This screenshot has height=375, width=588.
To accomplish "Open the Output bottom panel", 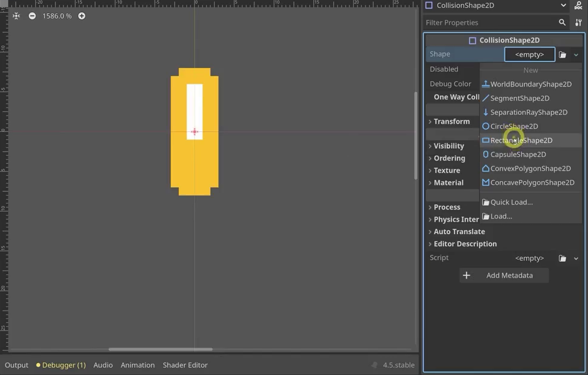I will point(16,365).
